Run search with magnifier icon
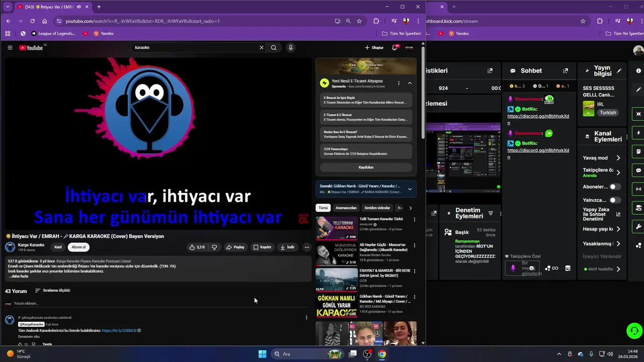This screenshot has width=644, height=362. pyautogui.click(x=274, y=48)
